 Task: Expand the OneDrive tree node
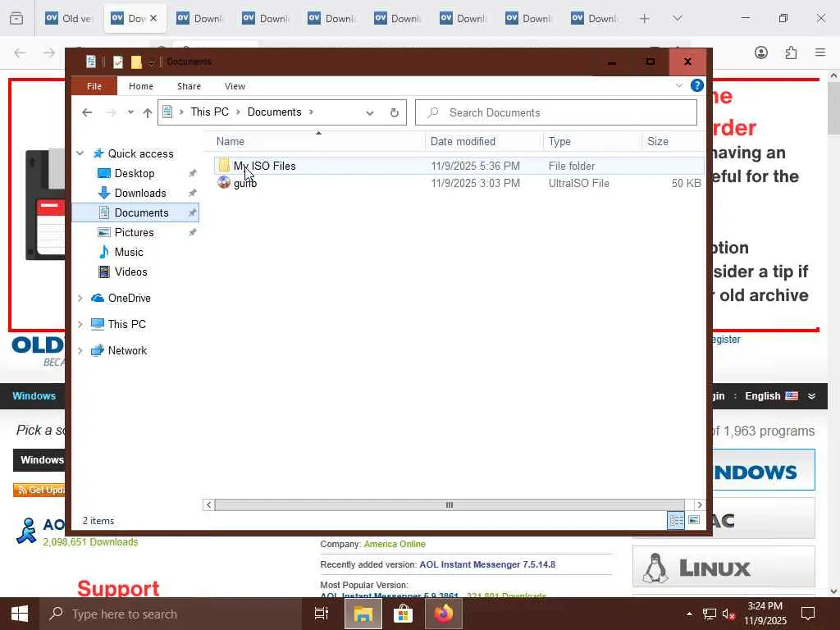[80, 298]
